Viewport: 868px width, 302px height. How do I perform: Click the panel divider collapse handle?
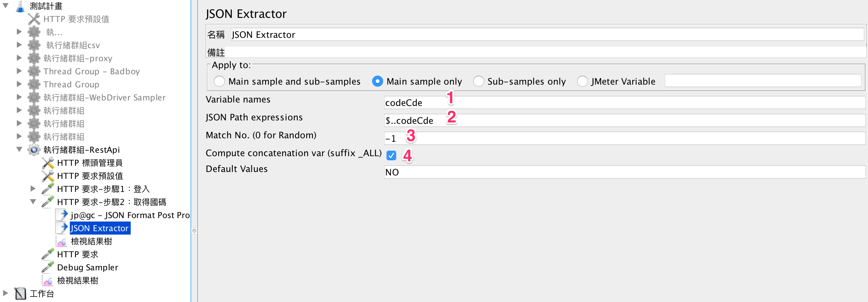click(x=194, y=231)
